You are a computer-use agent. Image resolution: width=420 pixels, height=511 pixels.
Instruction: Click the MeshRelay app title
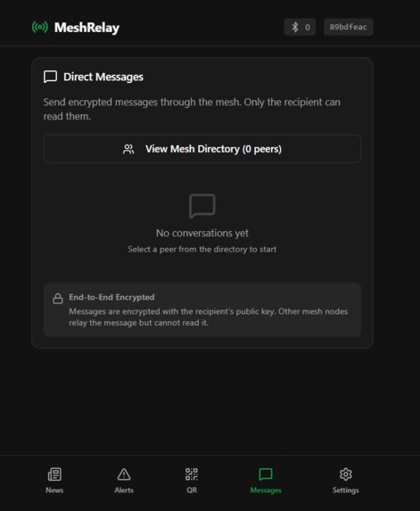[86, 28]
